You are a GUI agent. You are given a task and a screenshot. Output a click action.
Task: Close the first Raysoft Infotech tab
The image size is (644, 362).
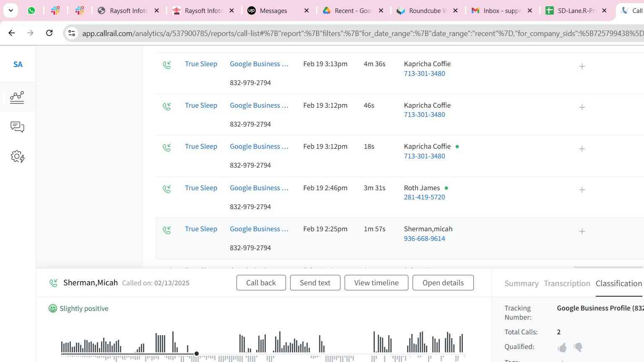point(157,11)
